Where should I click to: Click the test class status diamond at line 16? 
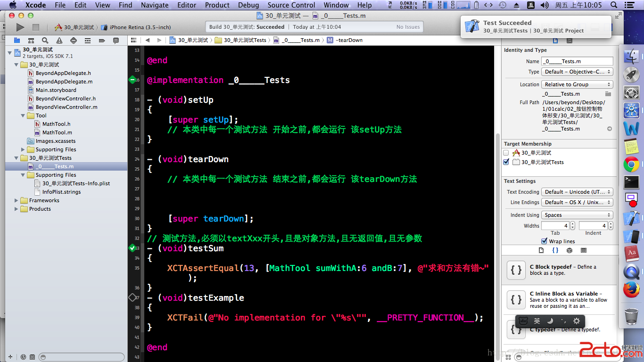[132, 80]
